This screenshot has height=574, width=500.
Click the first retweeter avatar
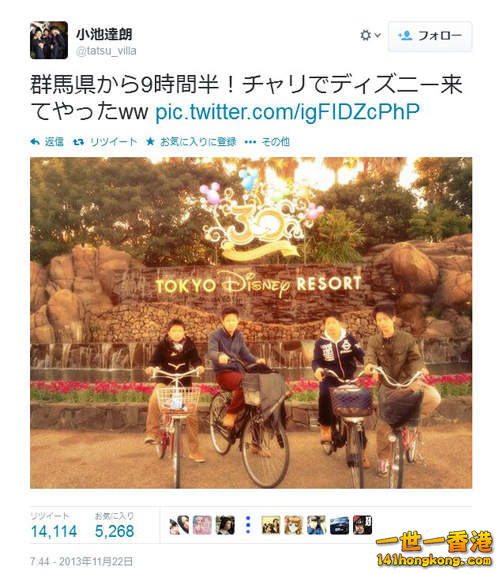(x=179, y=525)
